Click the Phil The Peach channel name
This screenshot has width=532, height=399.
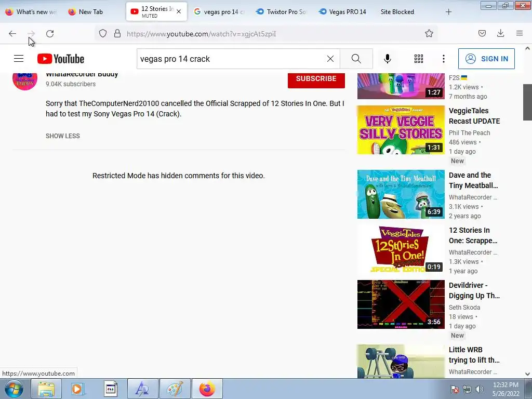pos(469,132)
